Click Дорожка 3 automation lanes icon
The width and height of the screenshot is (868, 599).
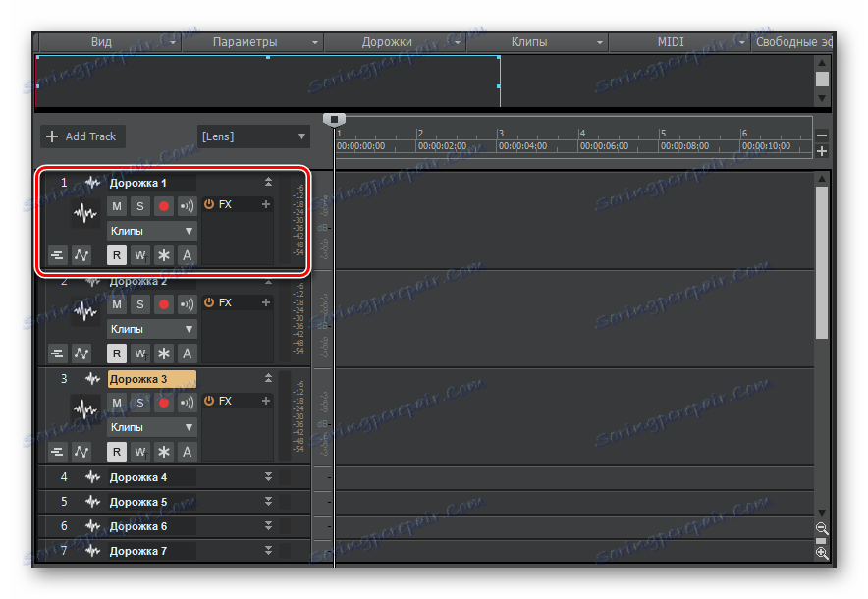click(81, 451)
